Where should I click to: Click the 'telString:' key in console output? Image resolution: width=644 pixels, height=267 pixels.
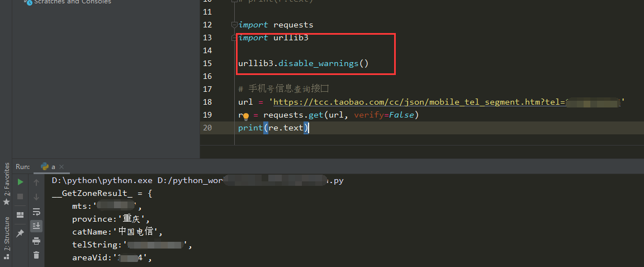pos(97,245)
